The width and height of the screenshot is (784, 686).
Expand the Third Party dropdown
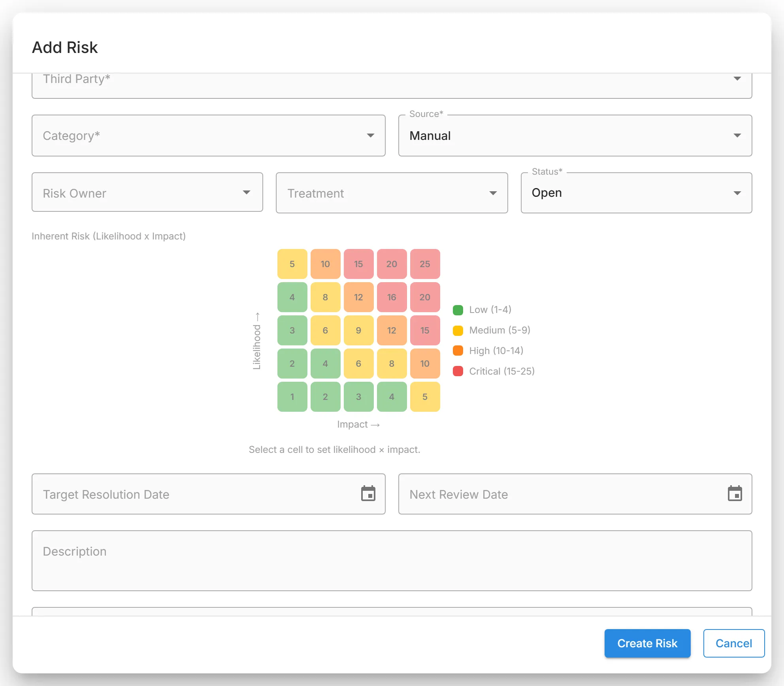392,85
